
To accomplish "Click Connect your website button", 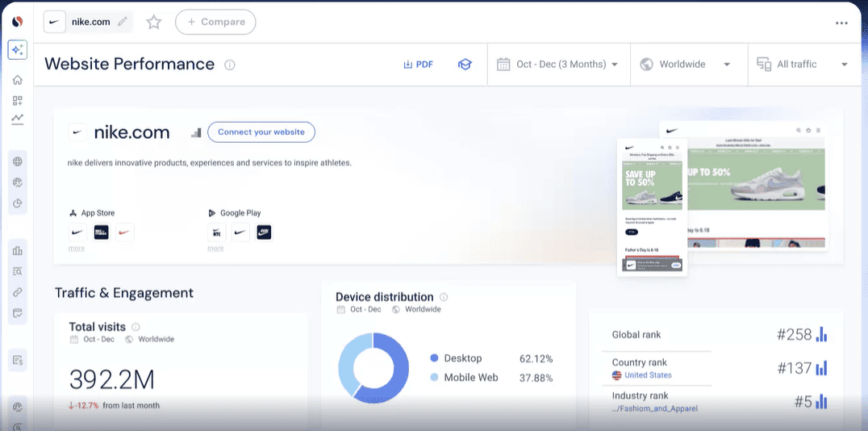I will coord(261,132).
